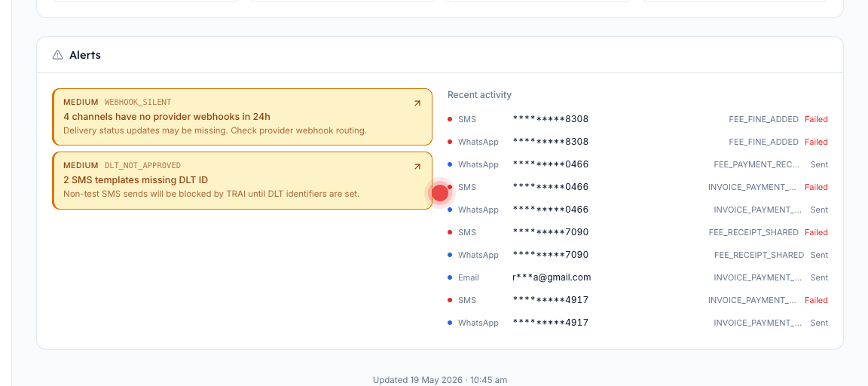Click the Failed status for SMS 8308

(x=816, y=119)
